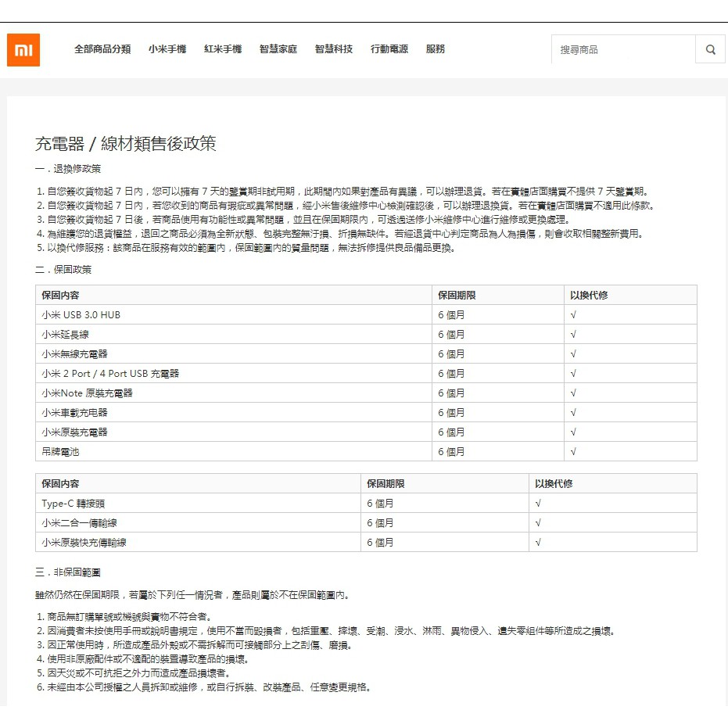Select the 小米 USB 3.0 HUB table cell
This screenshot has width=728, height=728.
[x=81, y=315]
